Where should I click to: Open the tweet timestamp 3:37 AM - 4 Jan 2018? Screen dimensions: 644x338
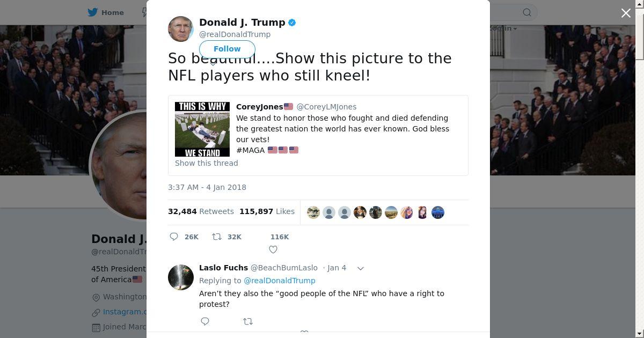click(x=207, y=187)
